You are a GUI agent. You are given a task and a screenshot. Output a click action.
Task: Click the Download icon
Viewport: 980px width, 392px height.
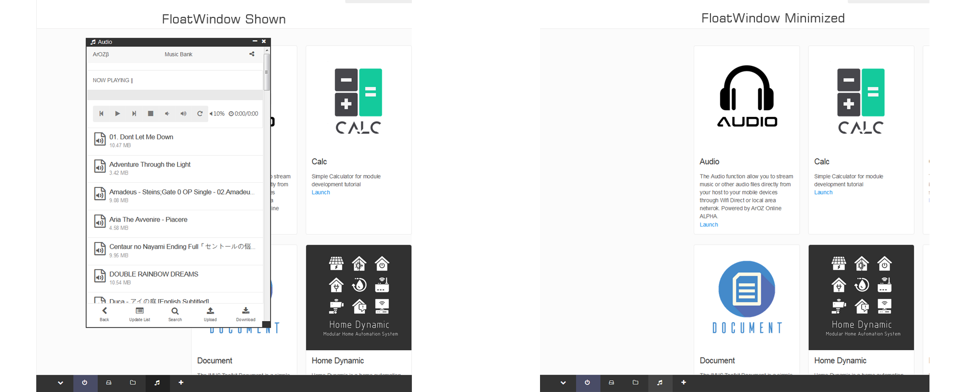coord(246,314)
